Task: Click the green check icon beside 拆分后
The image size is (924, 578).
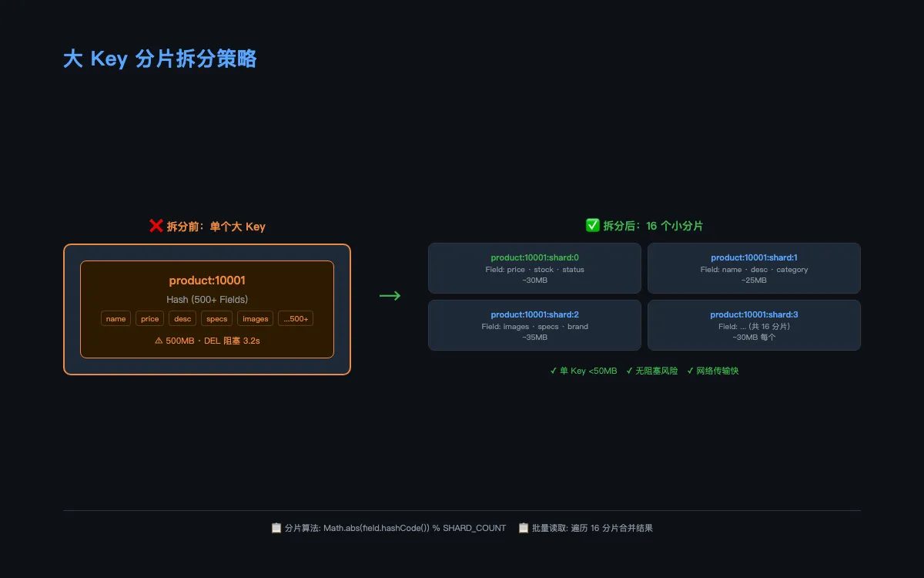Action: (x=592, y=226)
